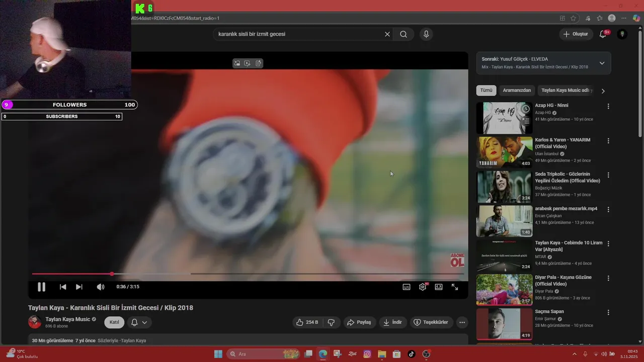The width and height of the screenshot is (644, 362).
Task: Open TikTok from taskbar
Action: pos(412,354)
